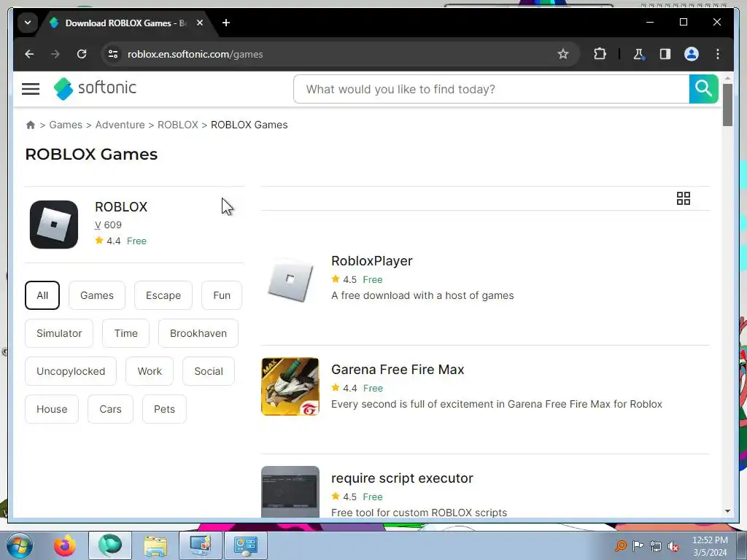Select the Fun filter tag
The image size is (747, 560).
pyautogui.click(x=222, y=295)
